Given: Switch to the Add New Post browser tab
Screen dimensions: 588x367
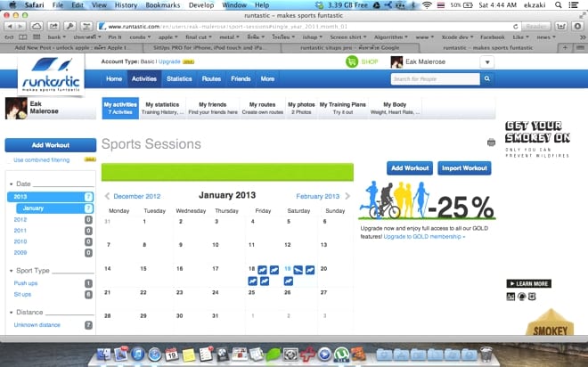Looking at the screenshot, I should point(71,47).
